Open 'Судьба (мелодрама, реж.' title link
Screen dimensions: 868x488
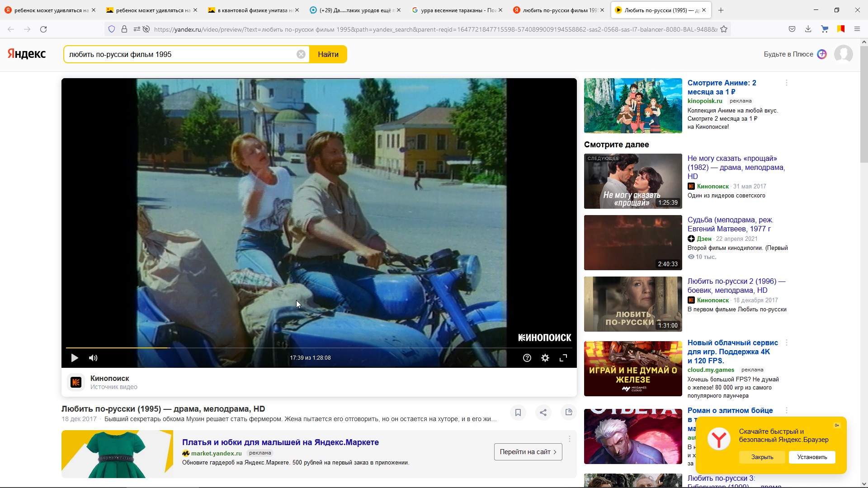731,225
